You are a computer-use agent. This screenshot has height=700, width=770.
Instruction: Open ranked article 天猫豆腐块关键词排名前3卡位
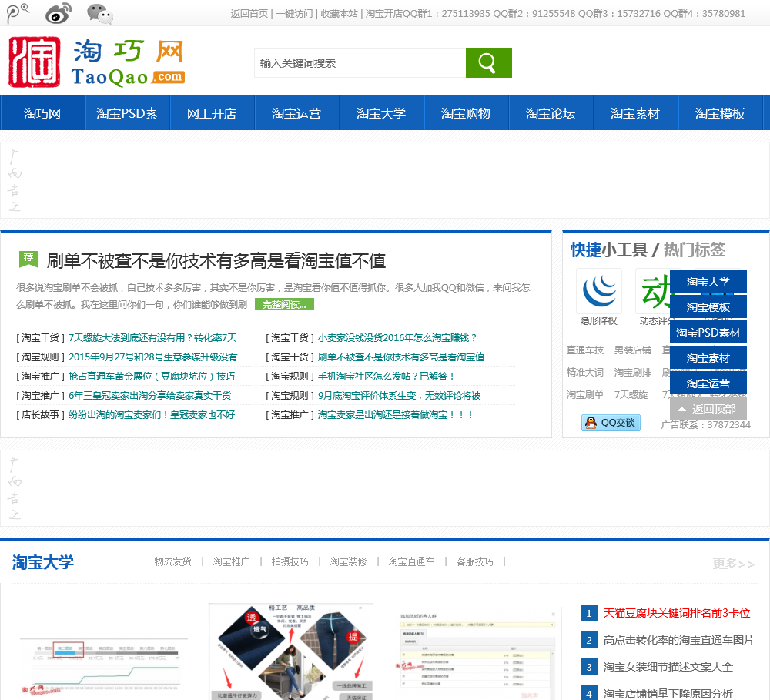(x=677, y=613)
